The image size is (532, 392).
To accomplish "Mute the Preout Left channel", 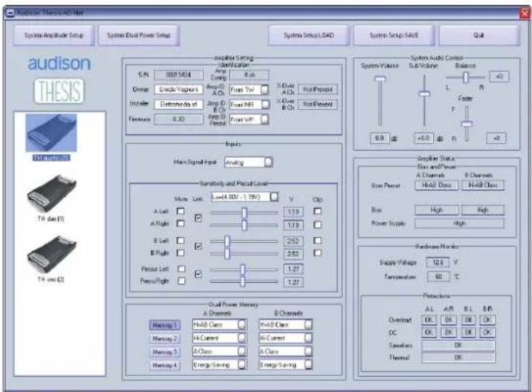I will 181,268.
